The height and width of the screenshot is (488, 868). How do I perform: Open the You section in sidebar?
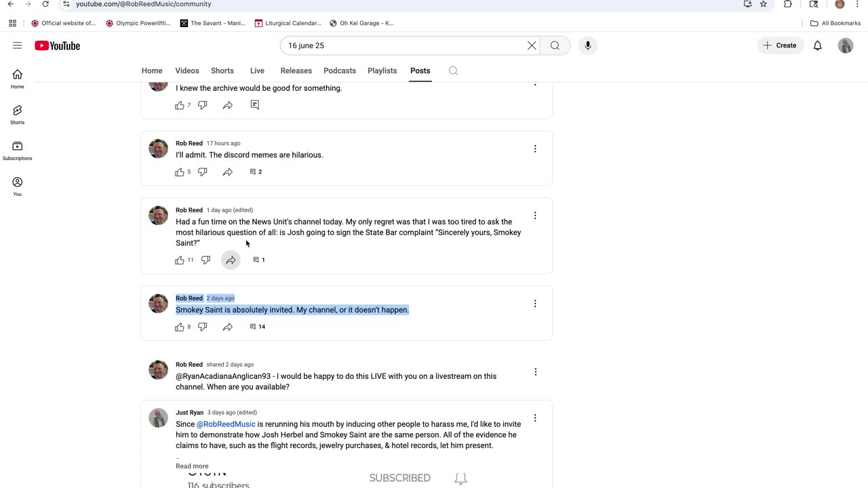click(x=18, y=186)
